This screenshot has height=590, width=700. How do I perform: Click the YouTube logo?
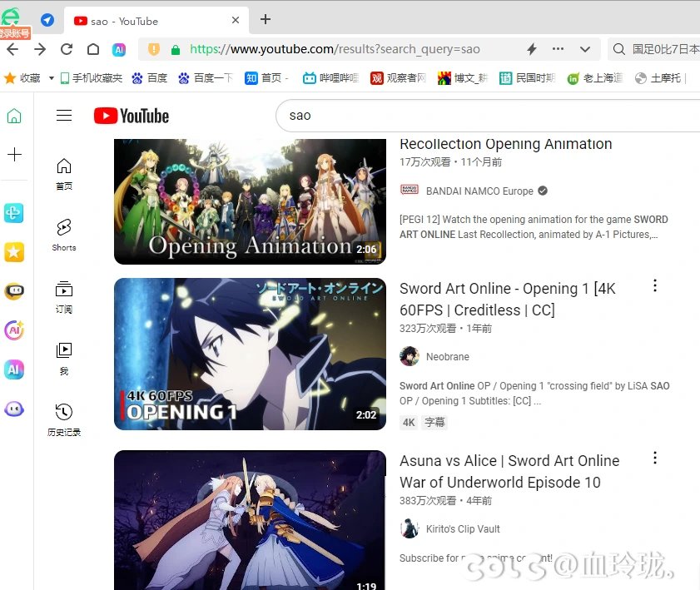pos(132,116)
